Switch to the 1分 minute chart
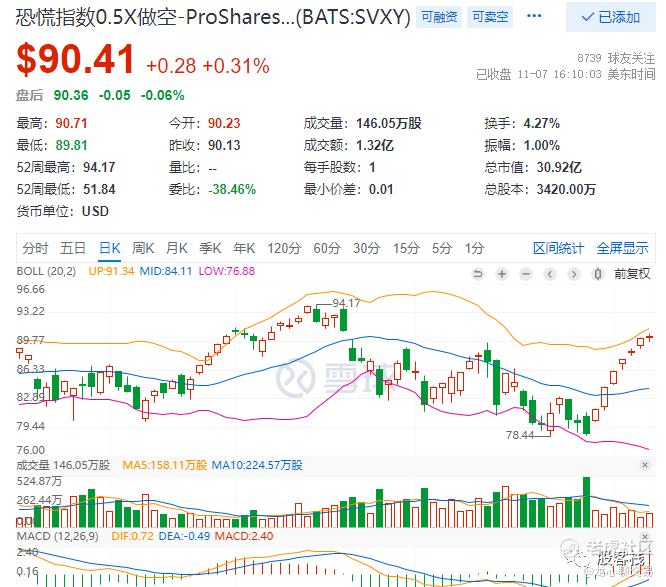Screen dimensions: 666x587 point(474,248)
